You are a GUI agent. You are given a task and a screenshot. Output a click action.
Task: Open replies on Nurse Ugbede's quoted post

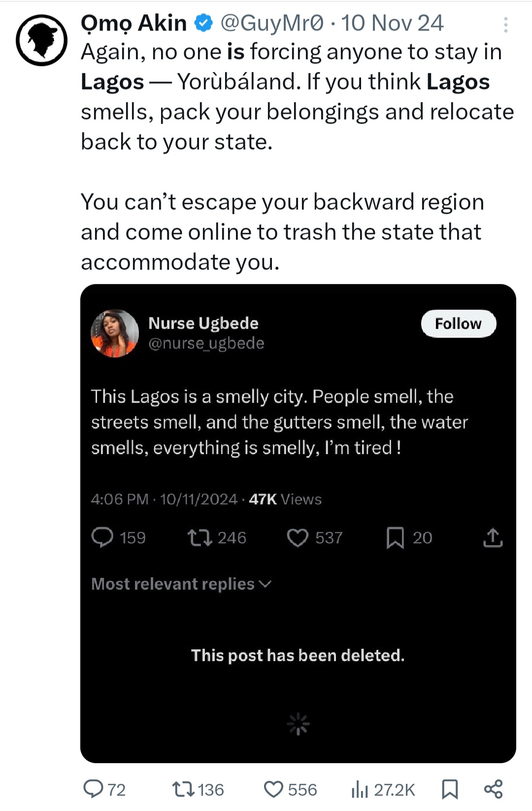[x=102, y=537]
